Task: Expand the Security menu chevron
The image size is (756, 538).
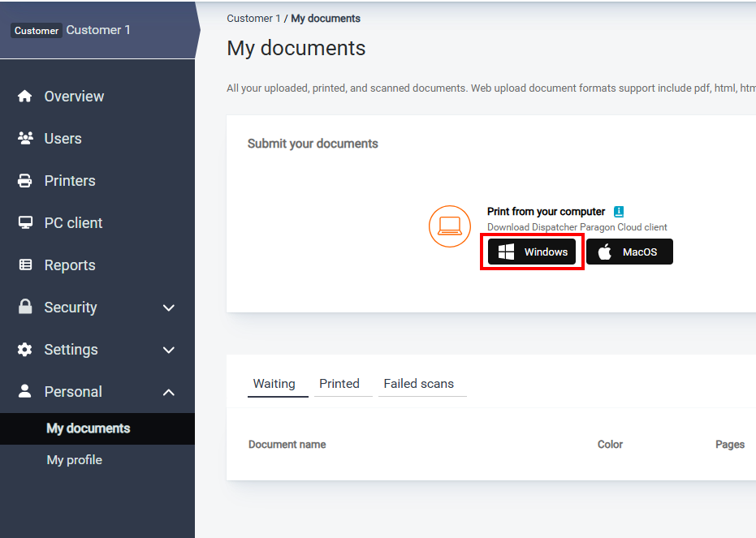Action: pos(169,308)
